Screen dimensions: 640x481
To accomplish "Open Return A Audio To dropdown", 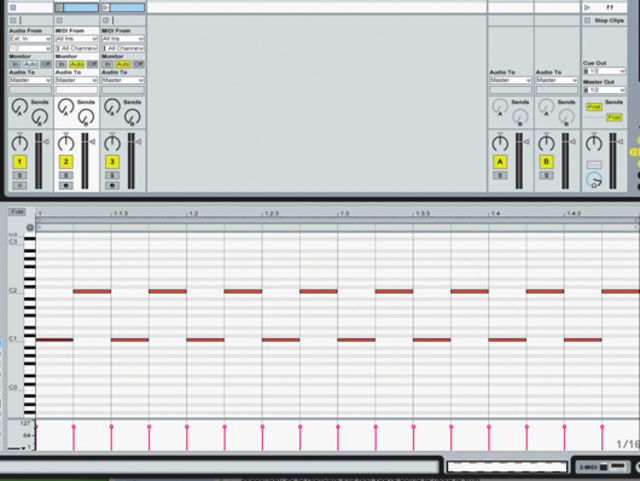I will [x=511, y=80].
